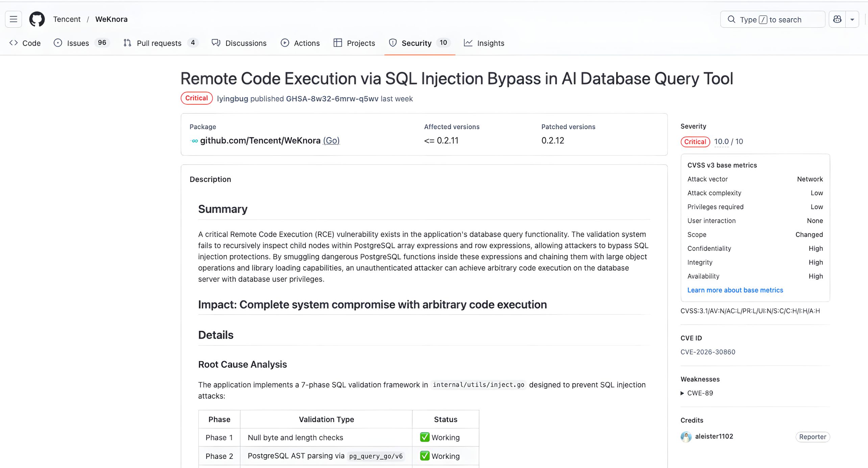
Task: Click the GitHub Octocat logo
Action: [x=37, y=19]
